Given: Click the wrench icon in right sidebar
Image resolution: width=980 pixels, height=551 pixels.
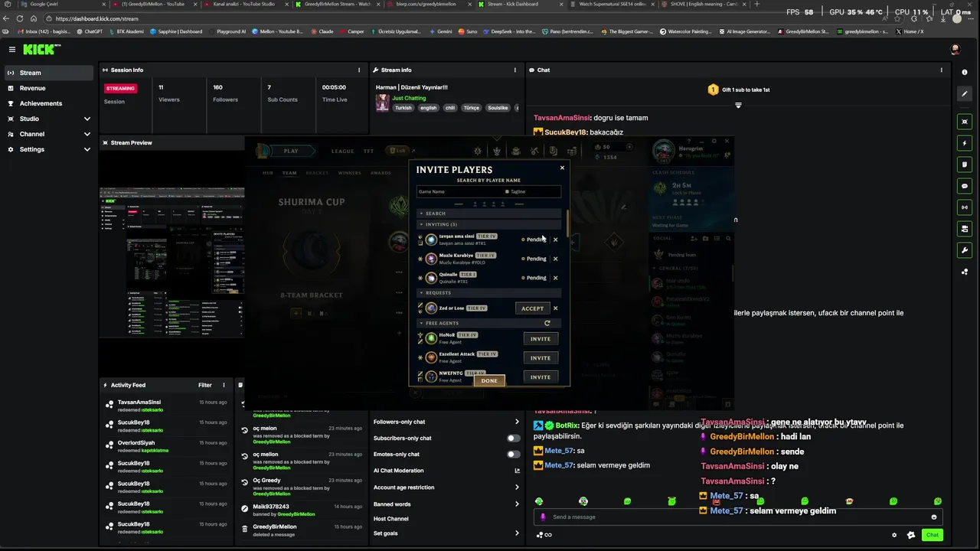Looking at the screenshot, I should pos(965,250).
